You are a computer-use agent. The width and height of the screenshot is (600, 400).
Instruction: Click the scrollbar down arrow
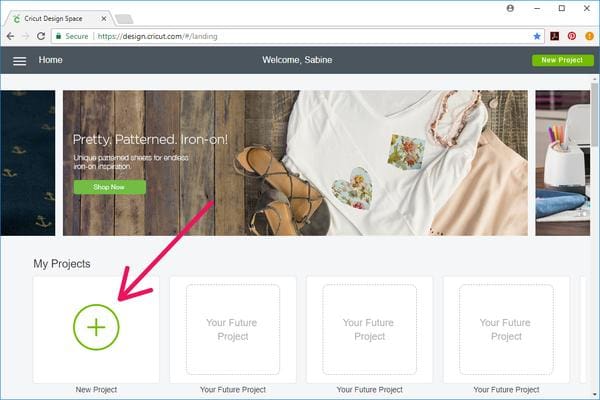[x=595, y=394]
